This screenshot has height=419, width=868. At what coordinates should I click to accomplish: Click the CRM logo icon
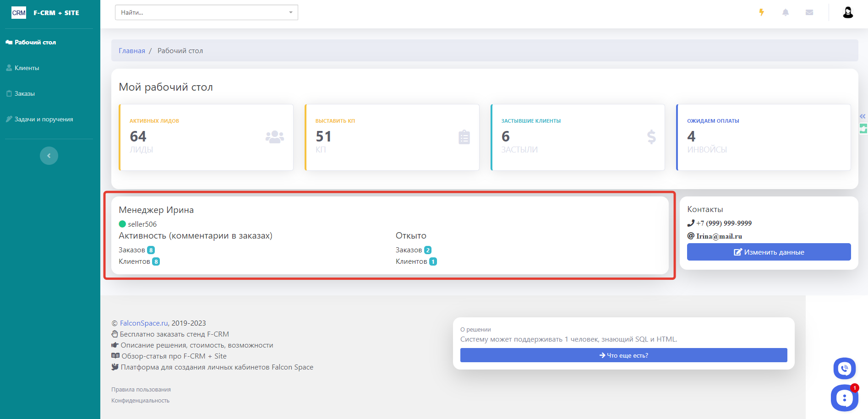tap(19, 13)
